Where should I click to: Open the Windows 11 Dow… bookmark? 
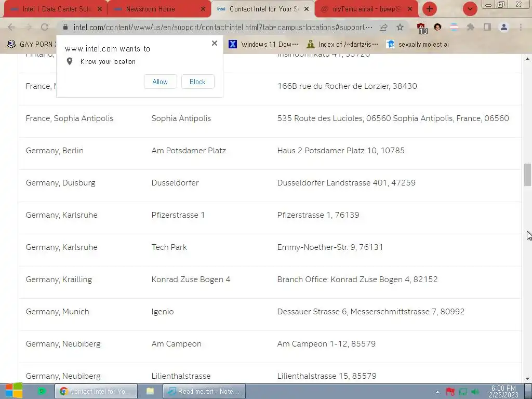pos(263,44)
